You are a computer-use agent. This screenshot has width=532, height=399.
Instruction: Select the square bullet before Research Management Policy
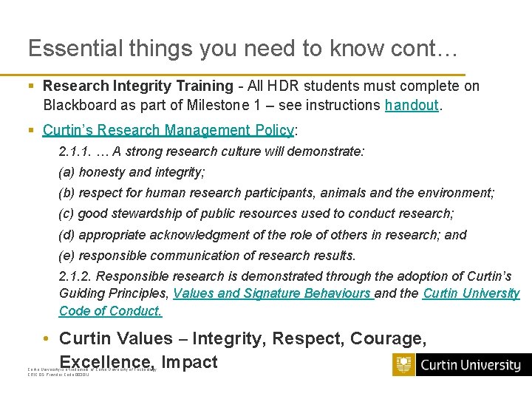[31, 130]
